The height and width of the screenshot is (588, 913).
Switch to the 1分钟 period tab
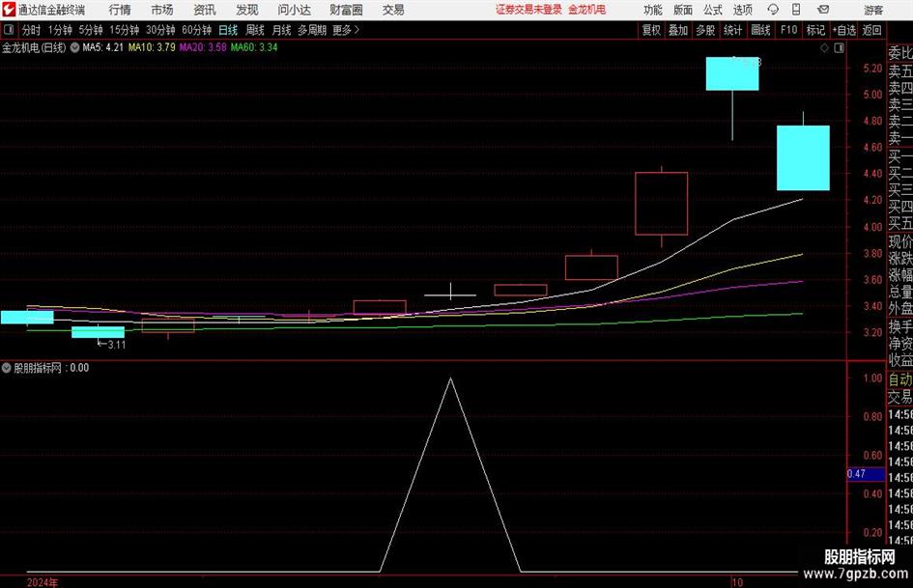pos(60,30)
